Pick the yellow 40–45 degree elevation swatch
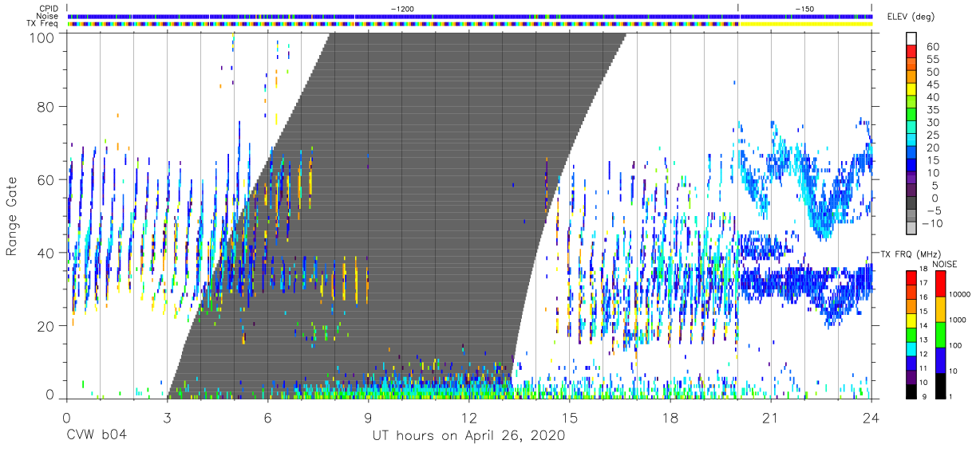Image resolution: width=980 pixels, height=452 pixels. click(x=912, y=91)
